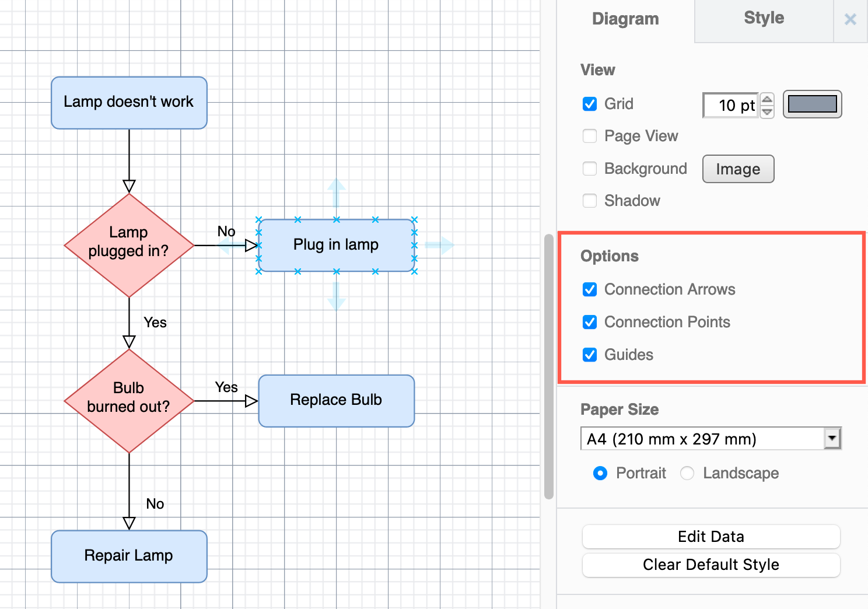Open the background Image dialog
The width and height of the screenshot is (868, 609).
pos(738,169)
